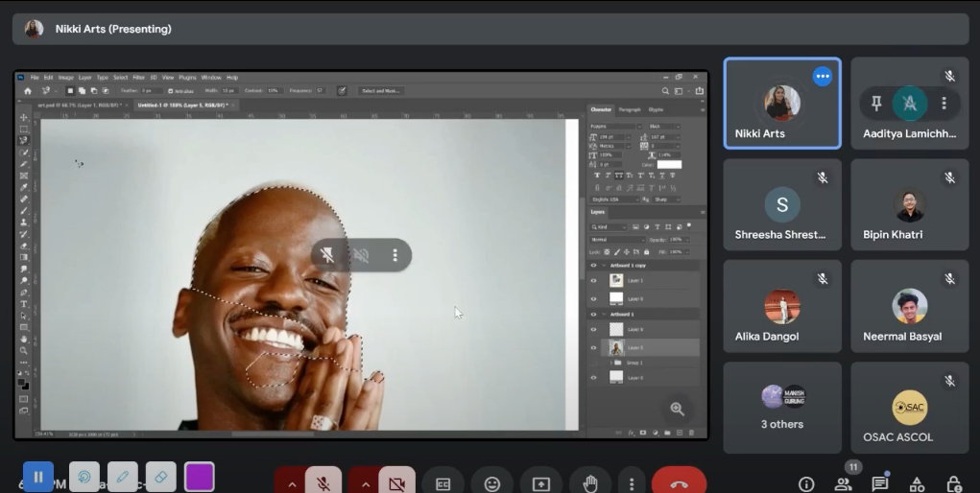Click the Share icon in Photoshop

pos(700,90)
